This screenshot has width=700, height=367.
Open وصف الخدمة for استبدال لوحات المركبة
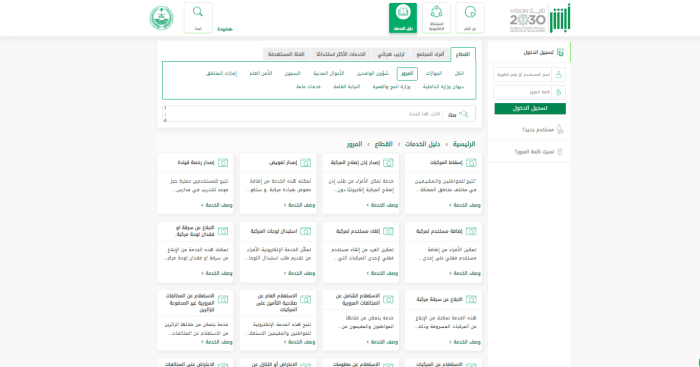[x=300, y=273]
